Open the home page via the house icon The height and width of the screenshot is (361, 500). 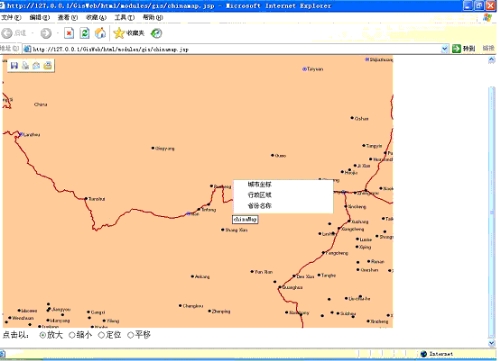tap(100, 33)
